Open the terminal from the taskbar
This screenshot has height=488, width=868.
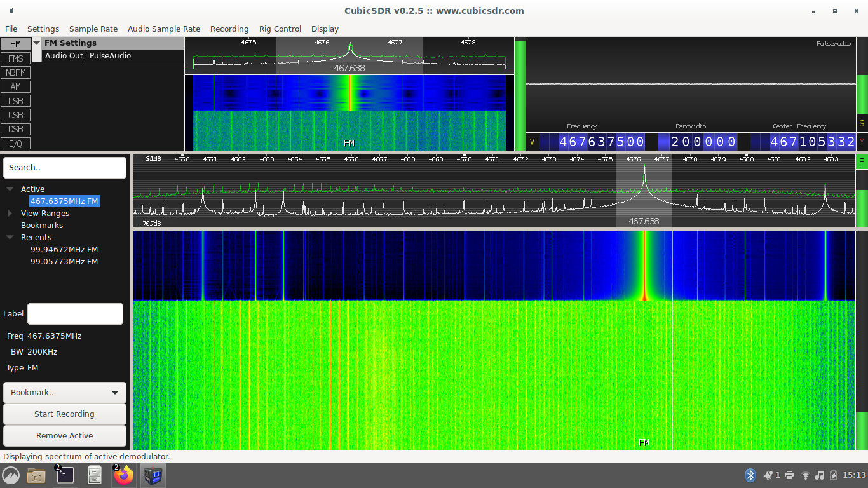65,475
